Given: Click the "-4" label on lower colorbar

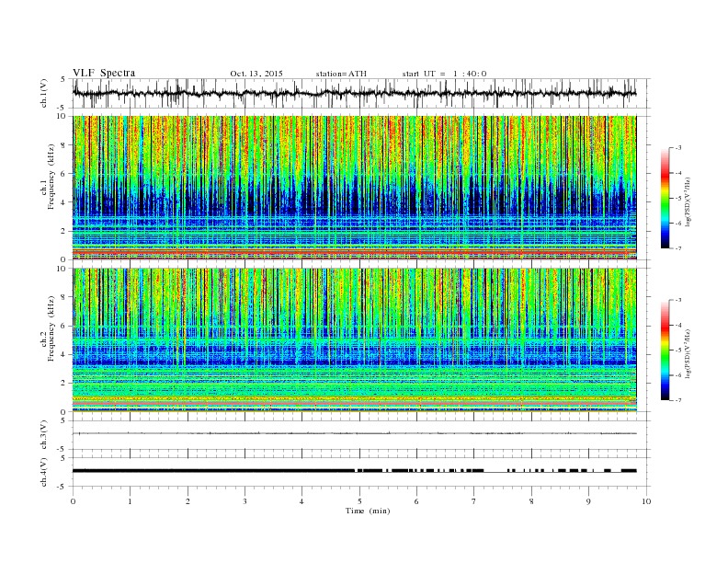Looking at the screenshot, I should (678, 325).
